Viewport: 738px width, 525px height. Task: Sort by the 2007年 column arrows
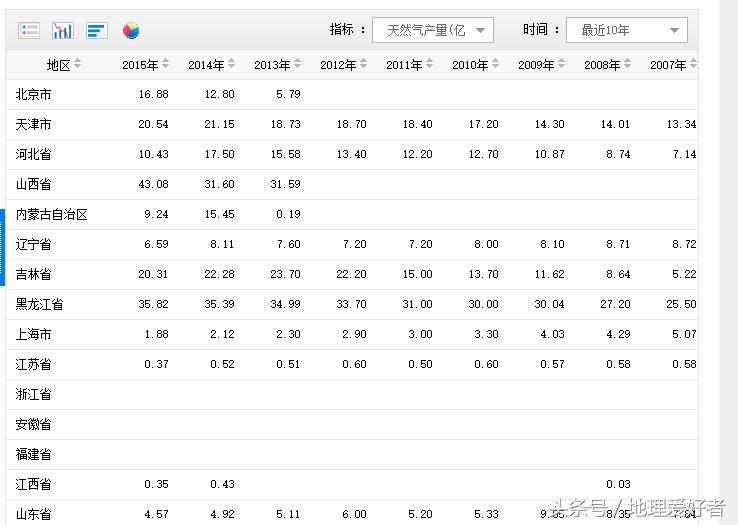[693, 64]
